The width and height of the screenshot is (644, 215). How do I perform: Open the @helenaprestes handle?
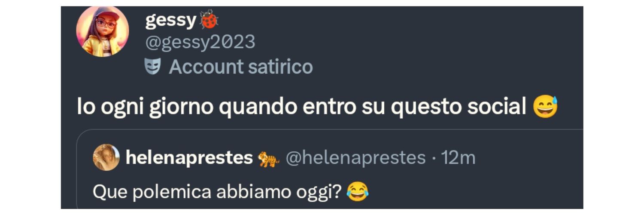point(355,158)
